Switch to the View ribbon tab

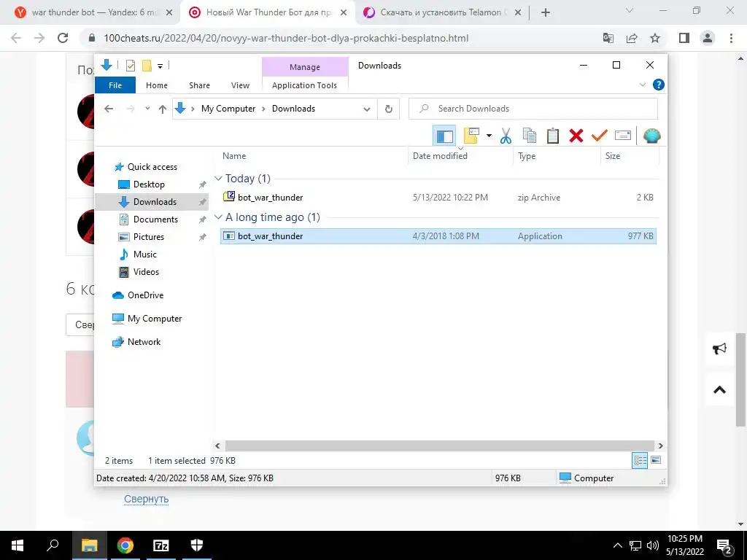240,85
